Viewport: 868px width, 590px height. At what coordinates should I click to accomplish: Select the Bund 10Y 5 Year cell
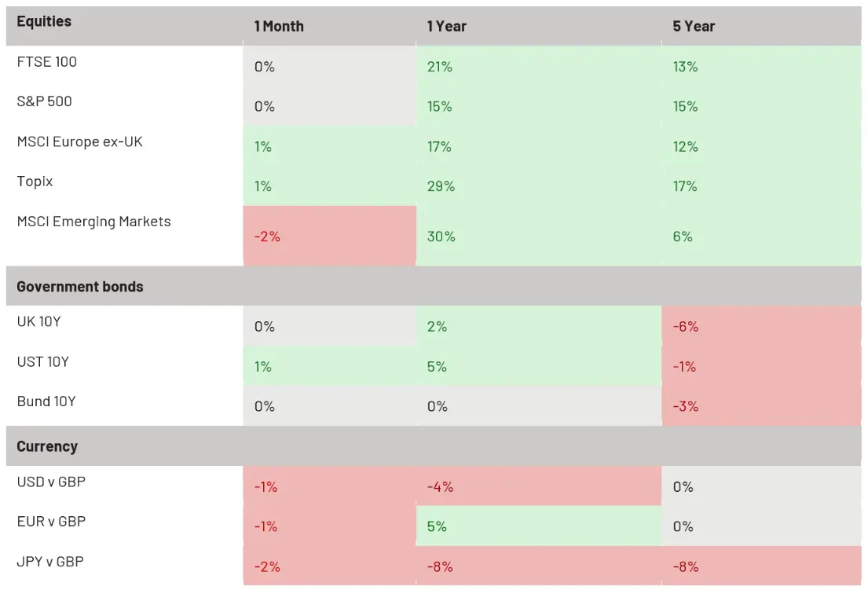[686, 406]
